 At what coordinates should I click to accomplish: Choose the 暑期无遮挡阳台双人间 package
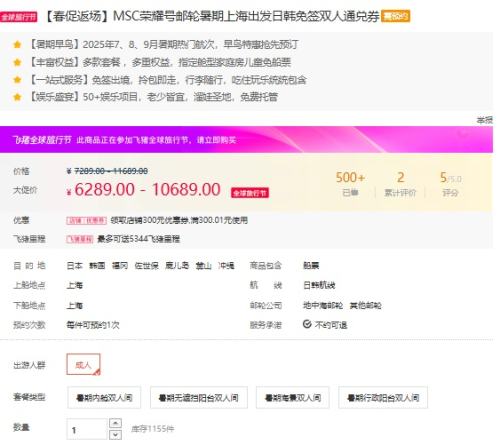tap(199, 397)
